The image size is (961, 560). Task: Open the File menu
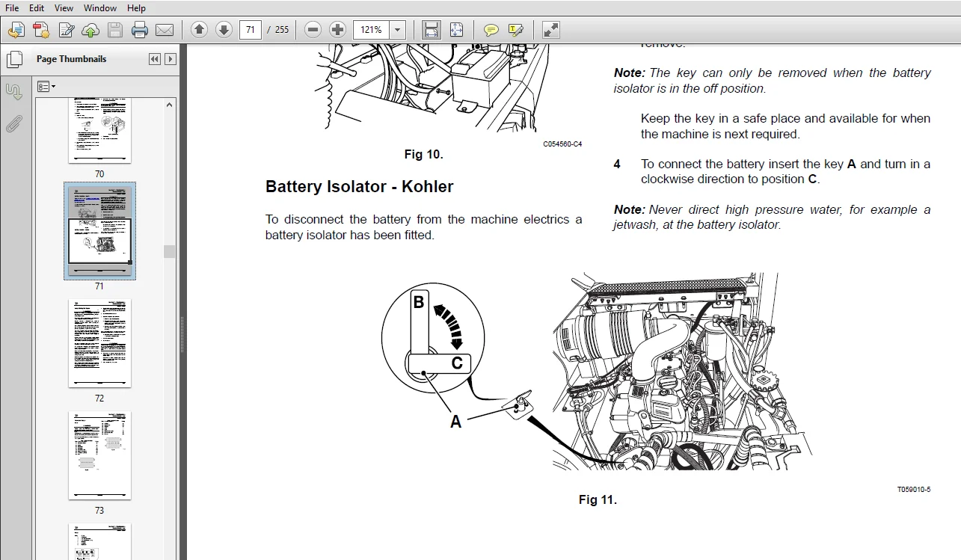pos(12,7)
